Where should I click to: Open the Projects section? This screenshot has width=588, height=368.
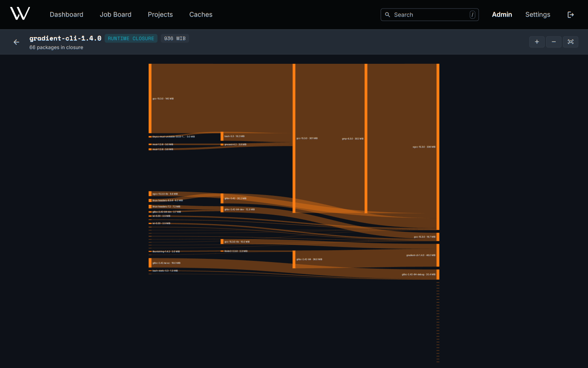click(x=160, y=15)
